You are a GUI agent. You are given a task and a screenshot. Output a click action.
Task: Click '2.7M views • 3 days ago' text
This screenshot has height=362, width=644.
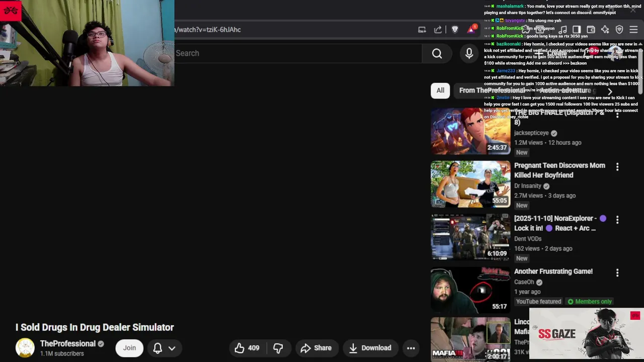(545, 196)
